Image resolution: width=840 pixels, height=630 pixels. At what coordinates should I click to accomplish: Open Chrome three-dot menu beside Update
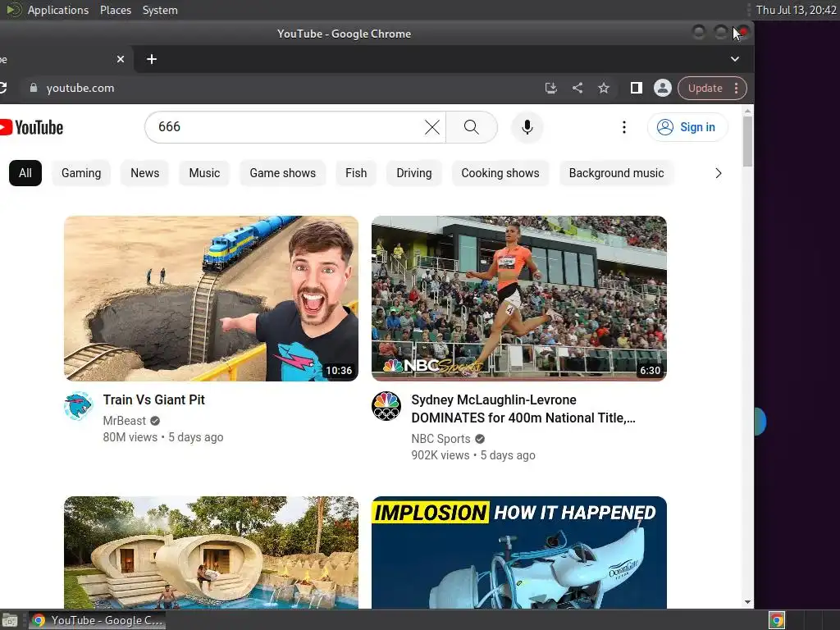point(737,88)
